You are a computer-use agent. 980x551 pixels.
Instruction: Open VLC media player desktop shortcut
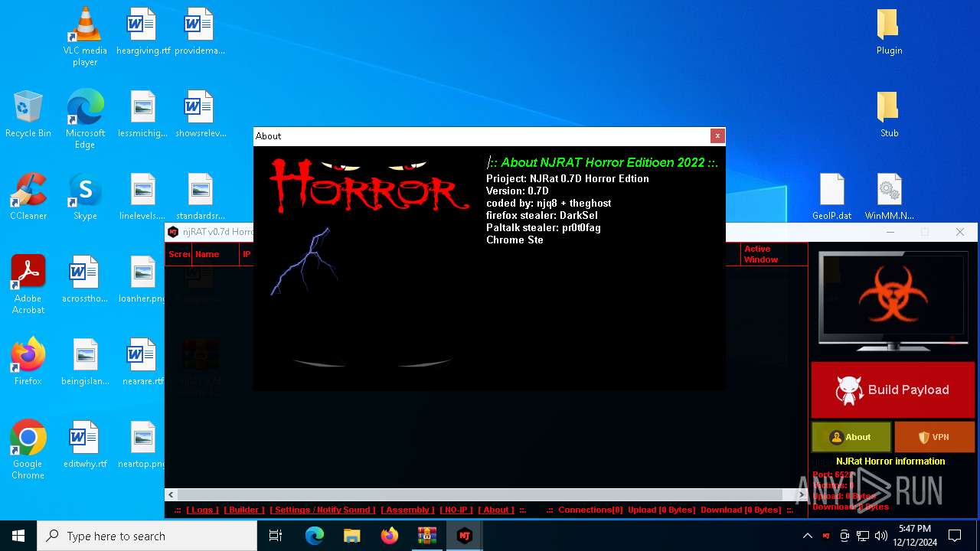point(85,36)
